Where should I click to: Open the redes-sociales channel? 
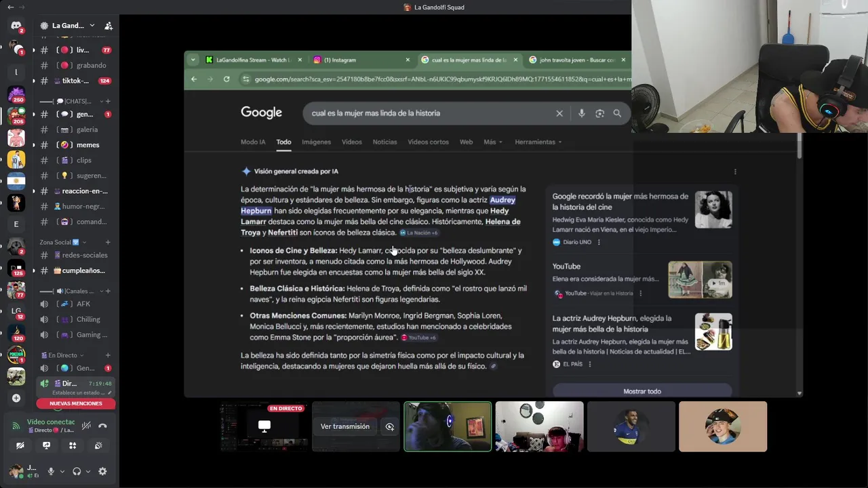[x=75, y=255]
